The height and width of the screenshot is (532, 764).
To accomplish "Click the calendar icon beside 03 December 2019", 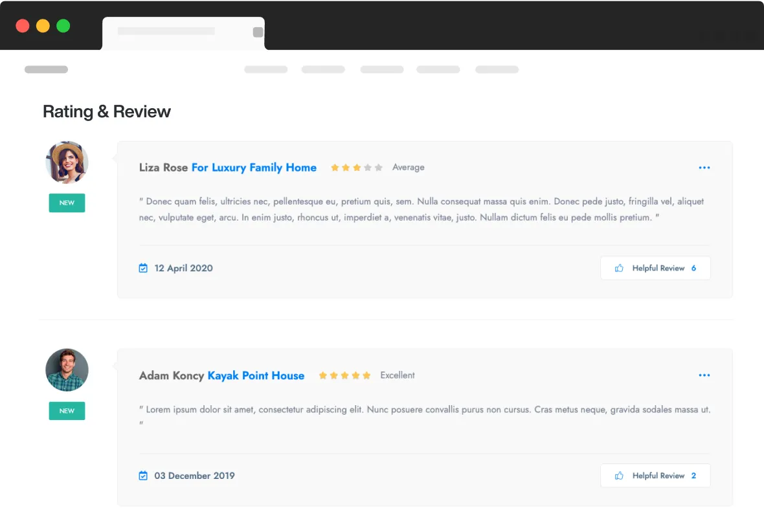I will coord(143,476).
